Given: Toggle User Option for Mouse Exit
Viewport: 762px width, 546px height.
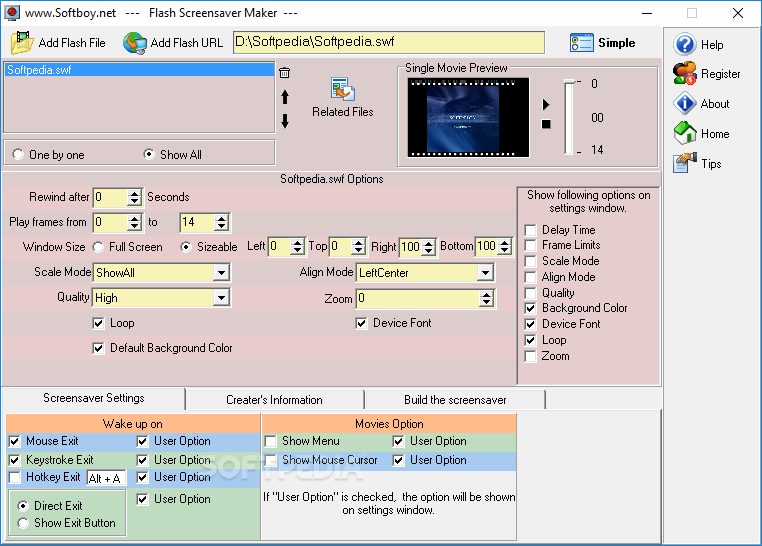Looking at the screenshot, I should coord(142,441).
